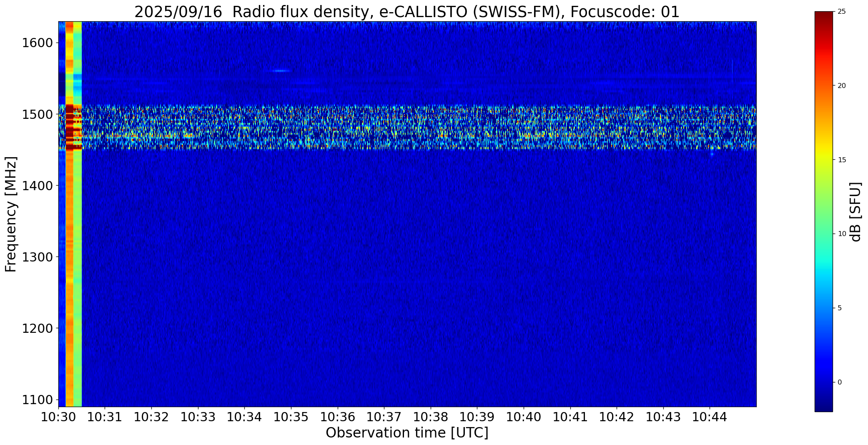Click the 10:43 time tick label
This screenshot has width=868, height=445.
tap(663, 417)
